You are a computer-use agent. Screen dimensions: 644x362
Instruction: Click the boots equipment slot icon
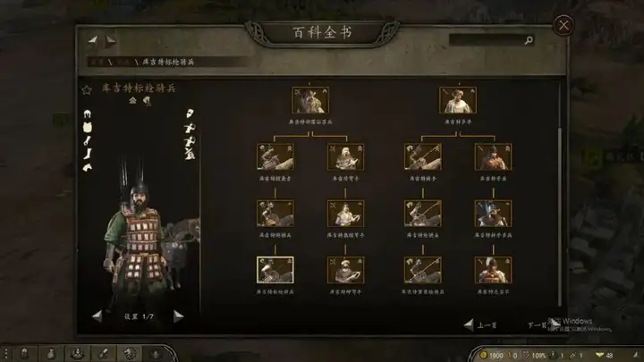[87, 154]
